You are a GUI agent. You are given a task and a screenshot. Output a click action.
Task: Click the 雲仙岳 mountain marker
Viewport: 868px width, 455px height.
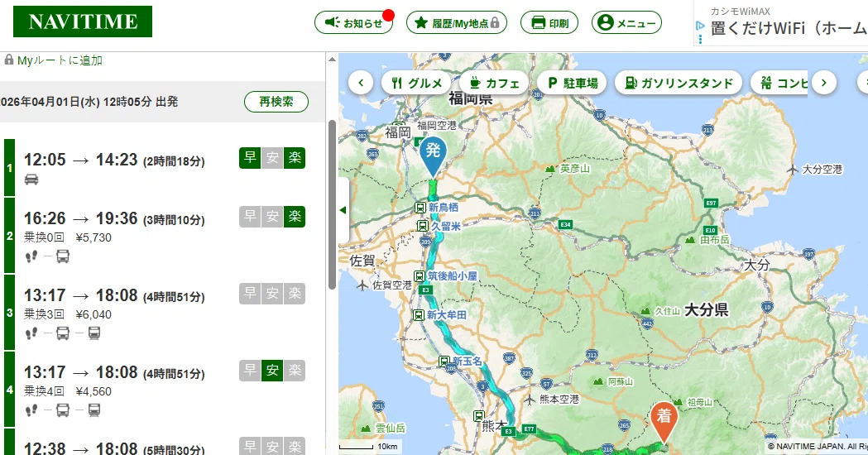coord(366,428)
